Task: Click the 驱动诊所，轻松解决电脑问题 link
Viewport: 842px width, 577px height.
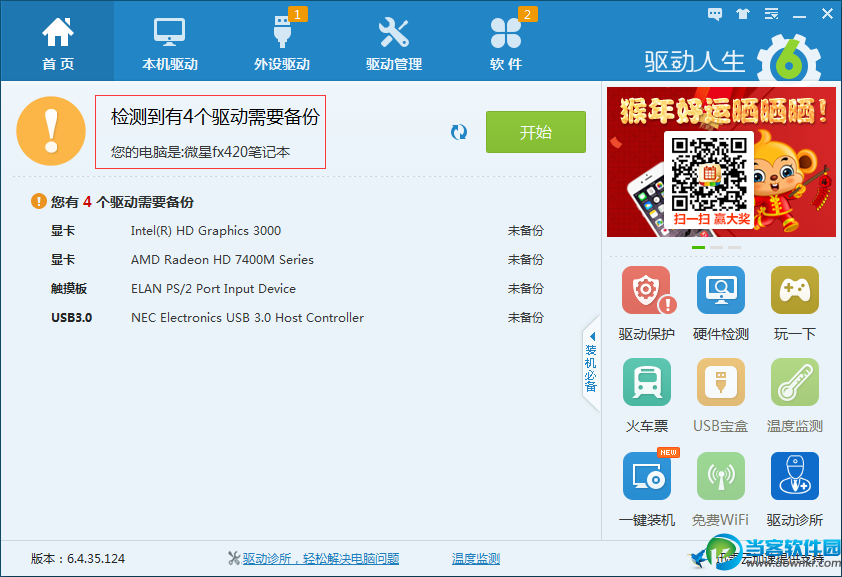Action: (x=320, y=559)
